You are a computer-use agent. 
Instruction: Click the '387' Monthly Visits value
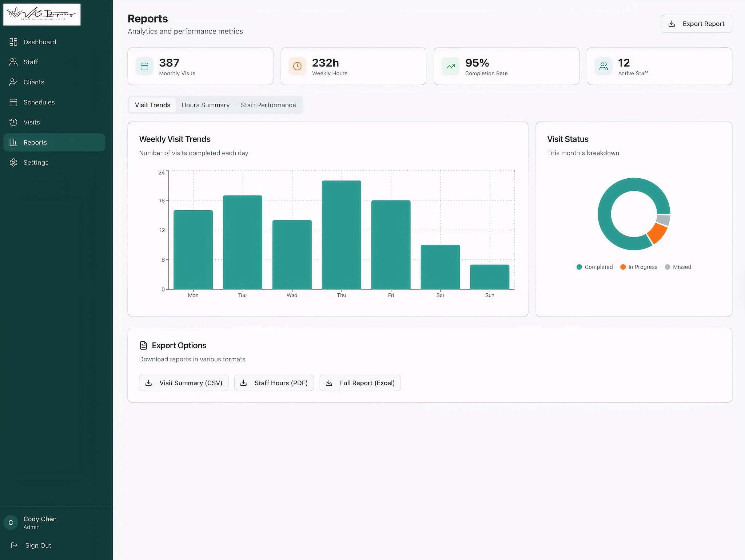(169, 63)
